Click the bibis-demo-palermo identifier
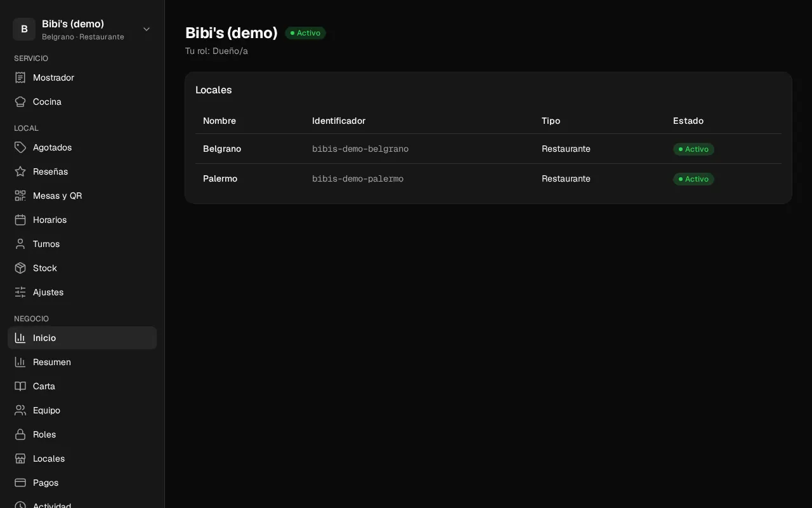The height and width of the screenshot is (508, 812). pyautogui.click(x=358, y=179)
